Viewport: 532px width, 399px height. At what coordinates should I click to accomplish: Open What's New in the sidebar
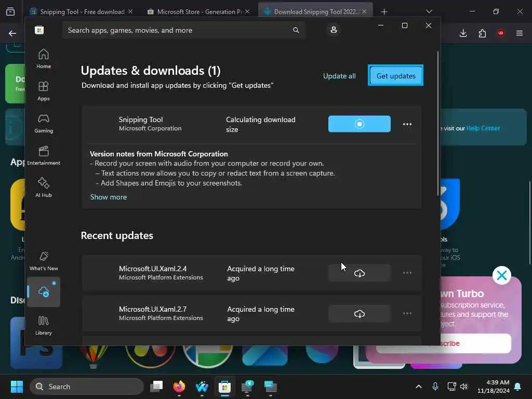pos(44,261)
